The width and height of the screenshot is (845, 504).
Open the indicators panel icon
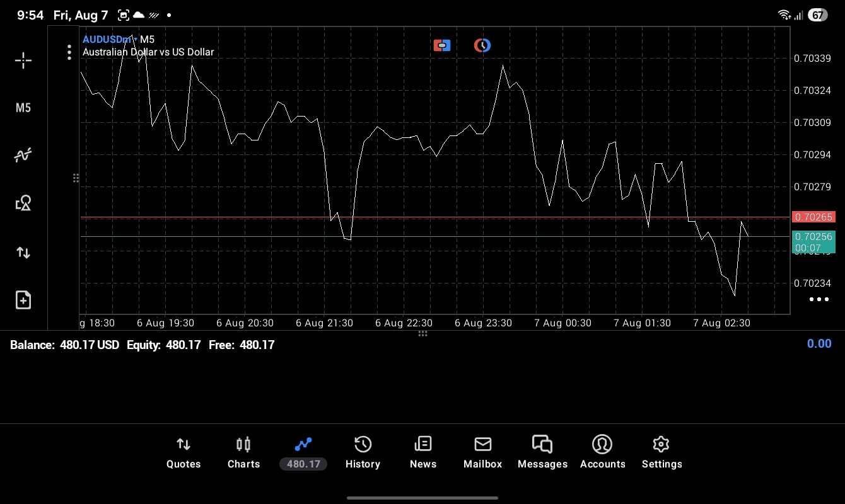coord(23,155)
